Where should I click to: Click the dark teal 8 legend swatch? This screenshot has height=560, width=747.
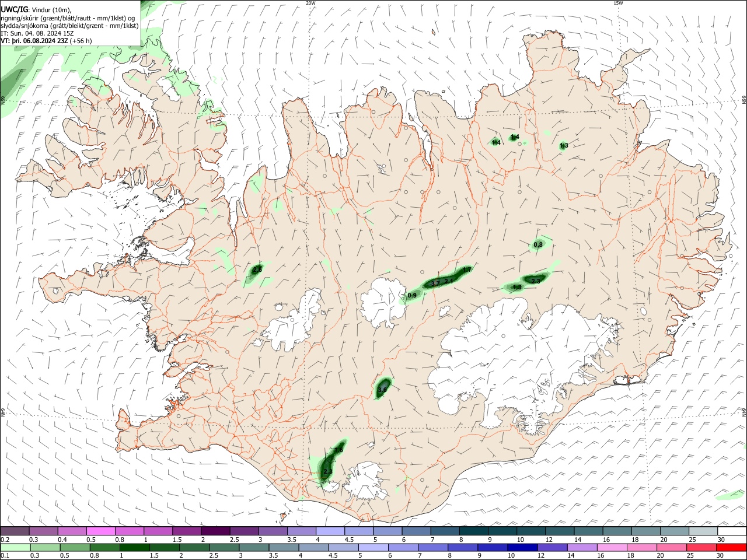pos(473,531)
